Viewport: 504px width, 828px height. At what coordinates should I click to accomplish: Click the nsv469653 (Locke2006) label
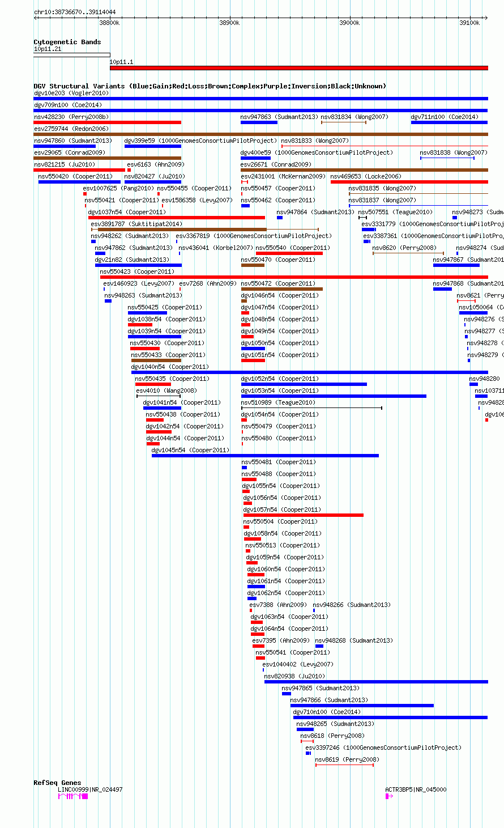366,176
